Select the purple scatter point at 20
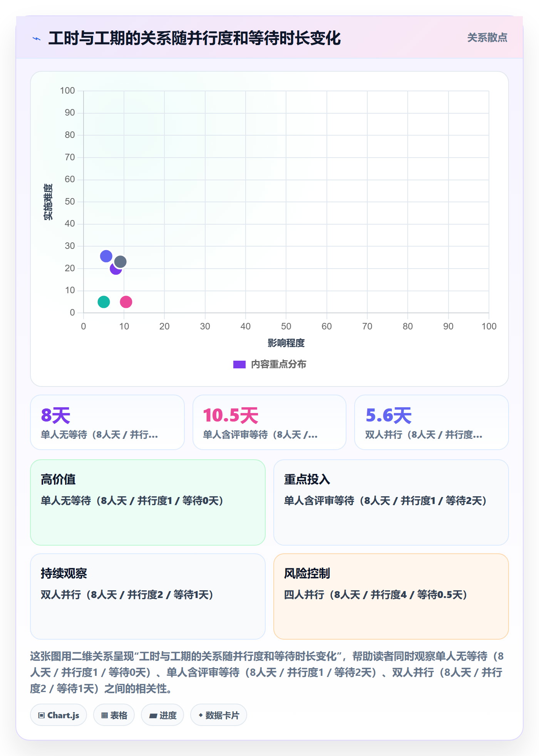 115,269
